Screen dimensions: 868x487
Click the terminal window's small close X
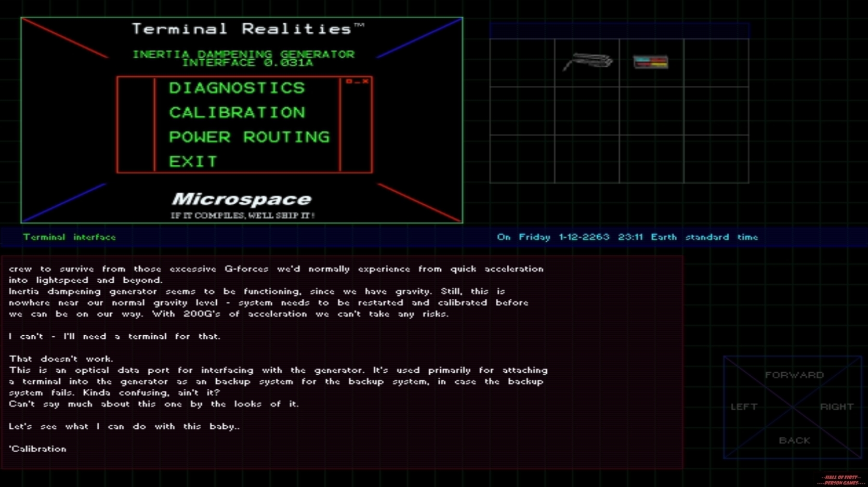(365, 81)
